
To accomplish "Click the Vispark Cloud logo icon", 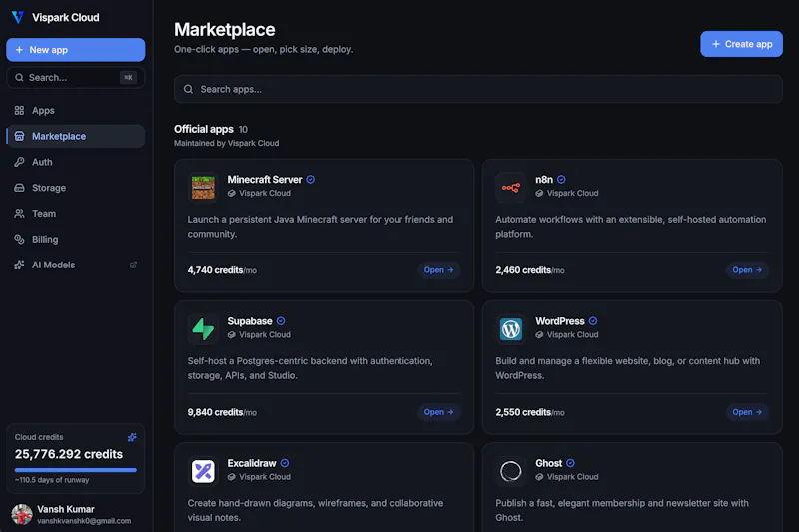I will [x=18, y=17].
